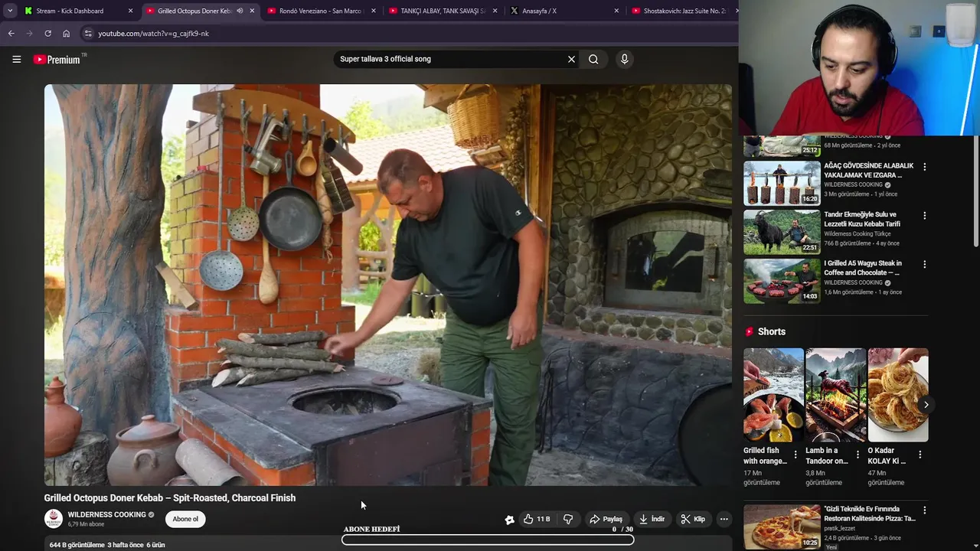Start voice search with the microphone icon
This screenshot has width=980, height=551.
(x=625, y=59)
